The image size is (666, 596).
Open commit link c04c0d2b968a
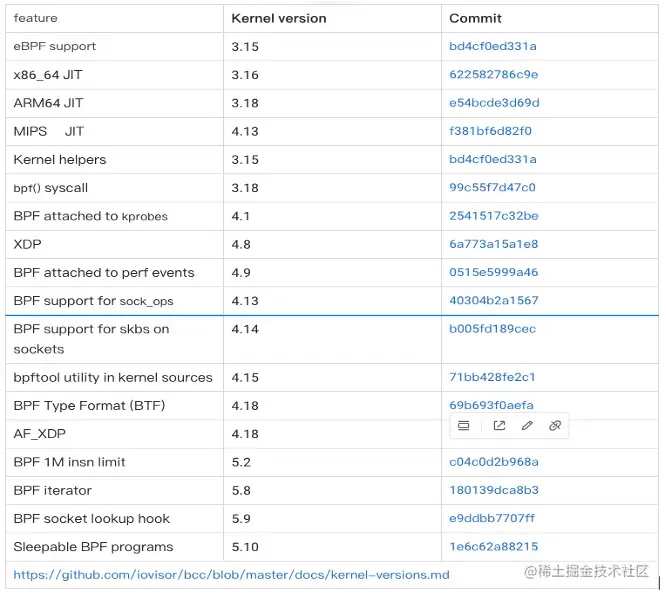[494, 462]
